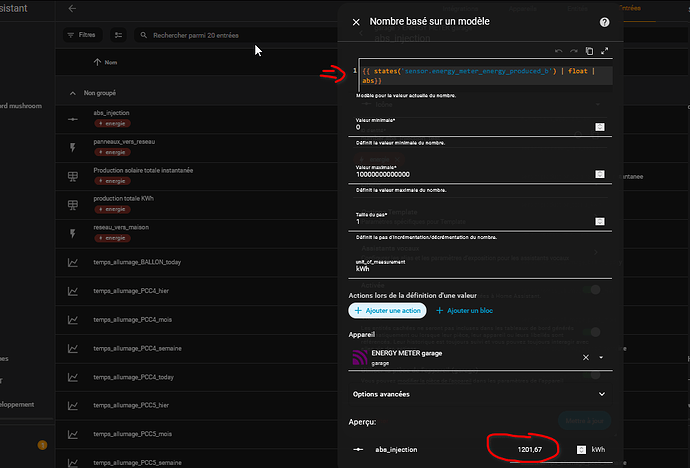Click the undo icon above the template editor
Image resolution: width=690 pixels, height=468 pixels.
pos(559,51)
